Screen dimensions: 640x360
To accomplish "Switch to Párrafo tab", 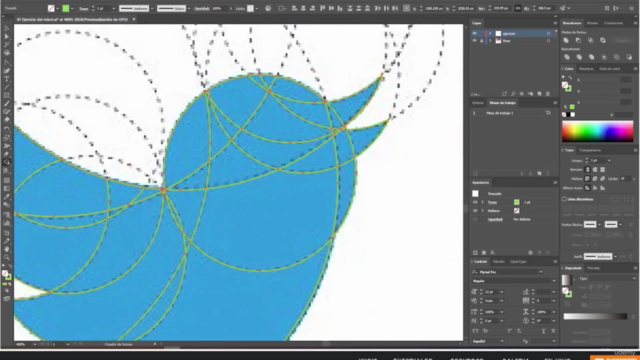I will pos(498,262).
